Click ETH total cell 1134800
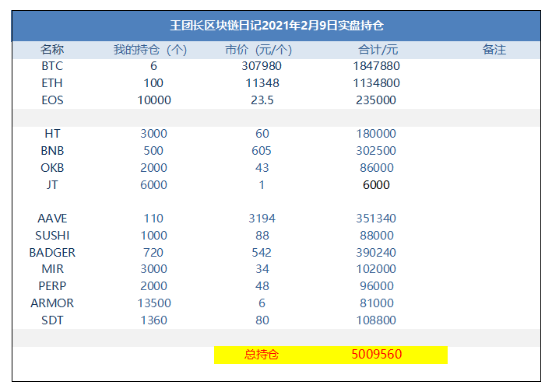552x392 pixels. pyautogui.click(x=376, y=83)
